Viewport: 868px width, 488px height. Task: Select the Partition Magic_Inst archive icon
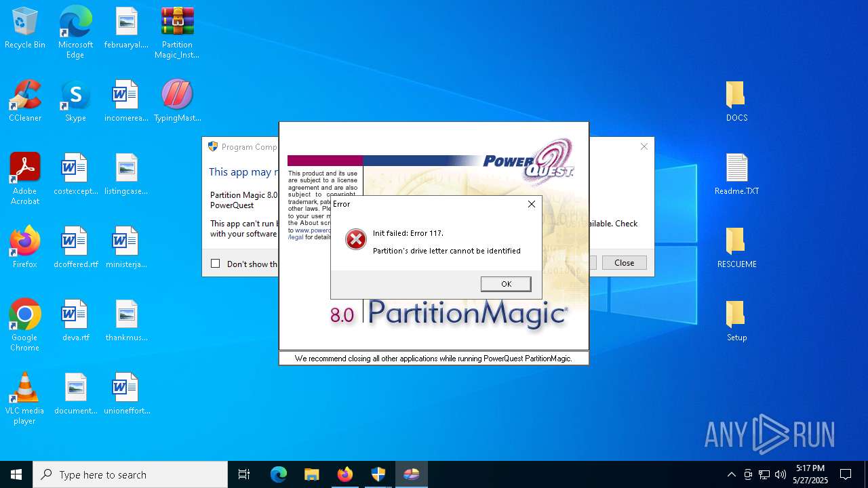(x=177, y=33)
